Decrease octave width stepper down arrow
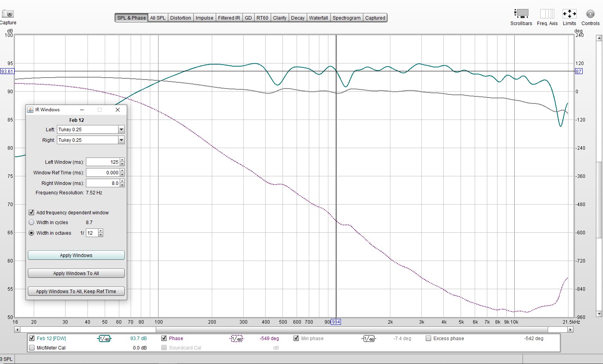 101,235
